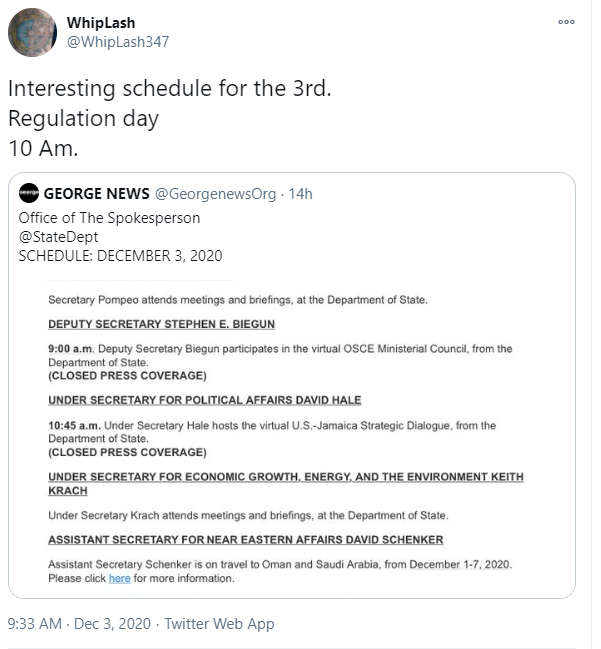This screenshot has height=649, width=601.
Task: Open the WhipLash display name link
Action: click(101, 22)
